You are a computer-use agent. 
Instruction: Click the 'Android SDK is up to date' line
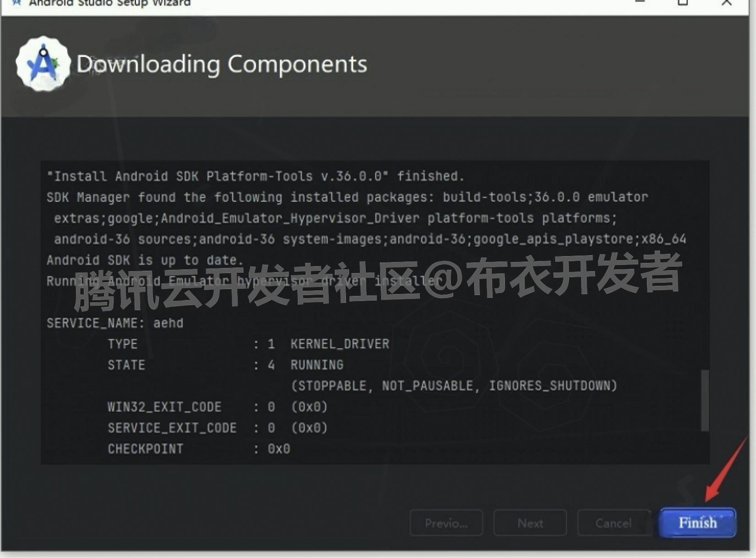pyautogui.click(x=144, y=260)
